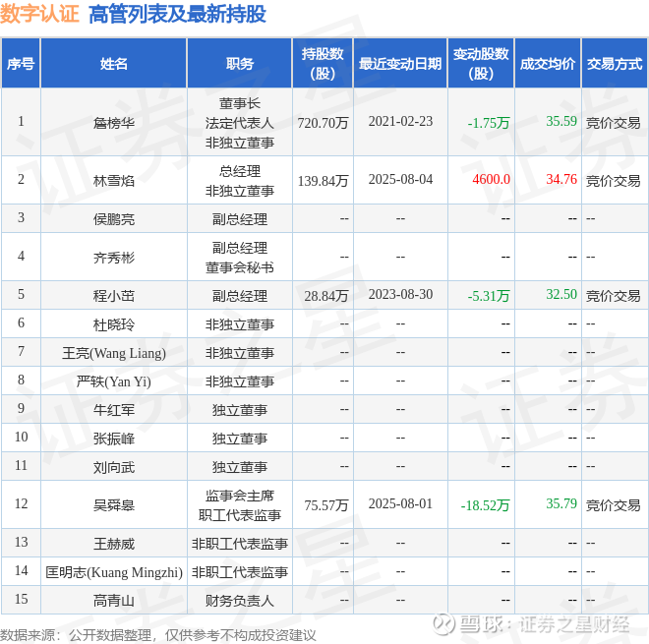The image size is (649, 644).
Task: Select the name 高青山
Action: click(114, 601)
